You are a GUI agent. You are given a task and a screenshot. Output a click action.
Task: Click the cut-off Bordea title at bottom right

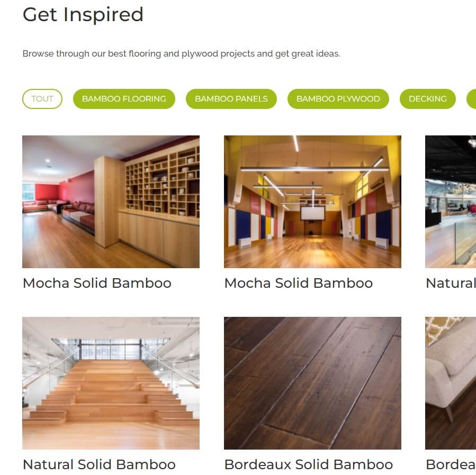(x=451, y=465)
